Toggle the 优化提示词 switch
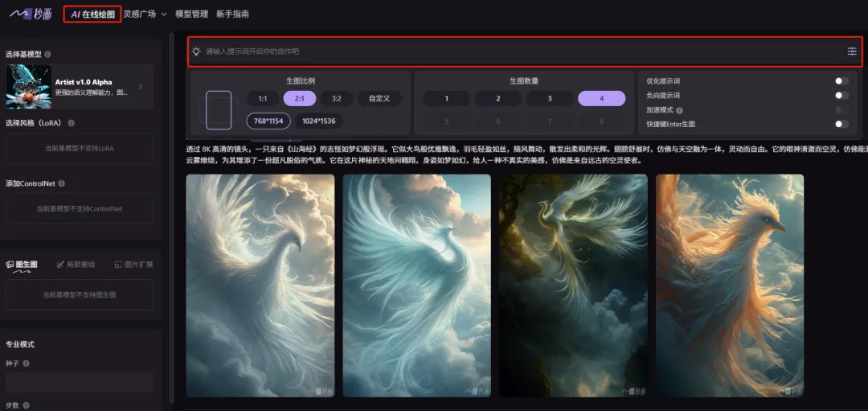The width and height of the screenshot is (868, 411). click(841, 81)
